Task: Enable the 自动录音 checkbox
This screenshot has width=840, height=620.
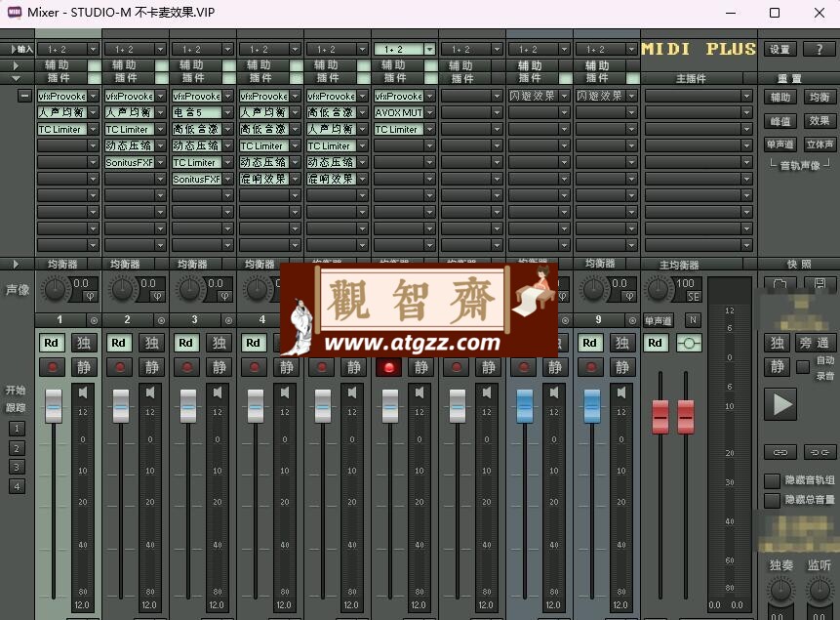Action: coord(803,367)
